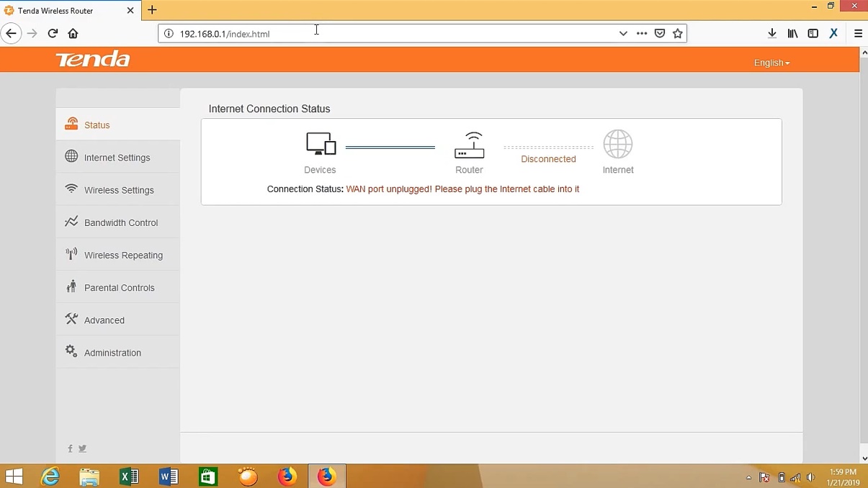
Task: Open Excel from taskbar
Action: pyautogui.click(x=129, y=476)
